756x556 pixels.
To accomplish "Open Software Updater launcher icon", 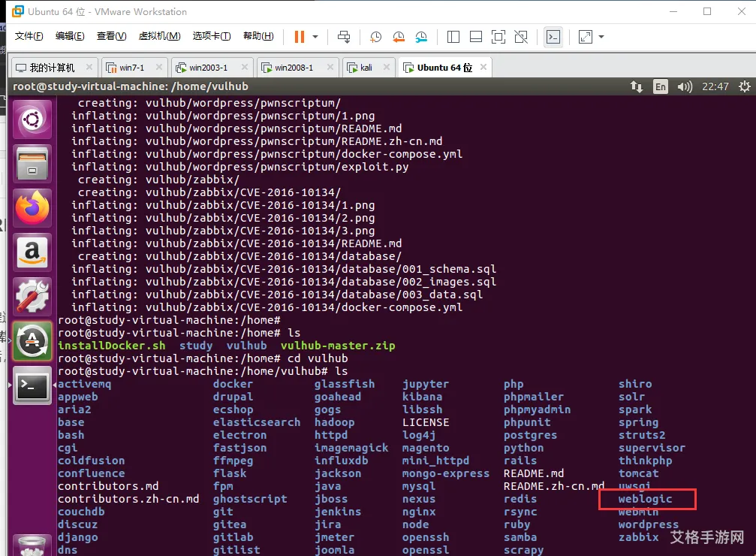I will 32,341.
